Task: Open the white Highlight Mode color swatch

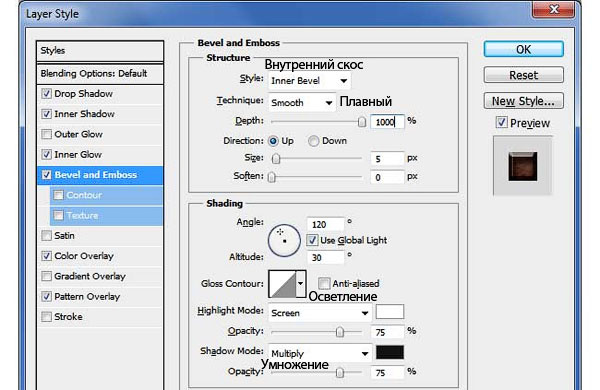Action: pos(390,312)
